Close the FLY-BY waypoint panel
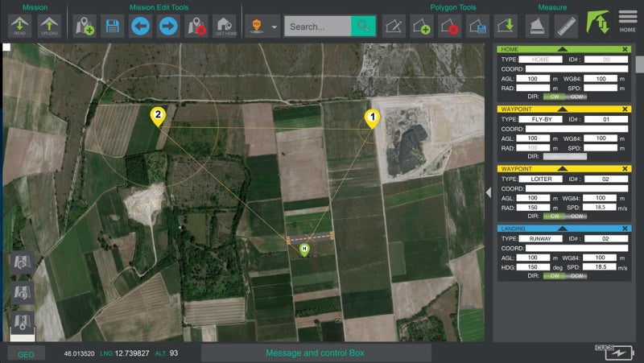The height and width of the screenshot is (363, 644). [625, 109]
